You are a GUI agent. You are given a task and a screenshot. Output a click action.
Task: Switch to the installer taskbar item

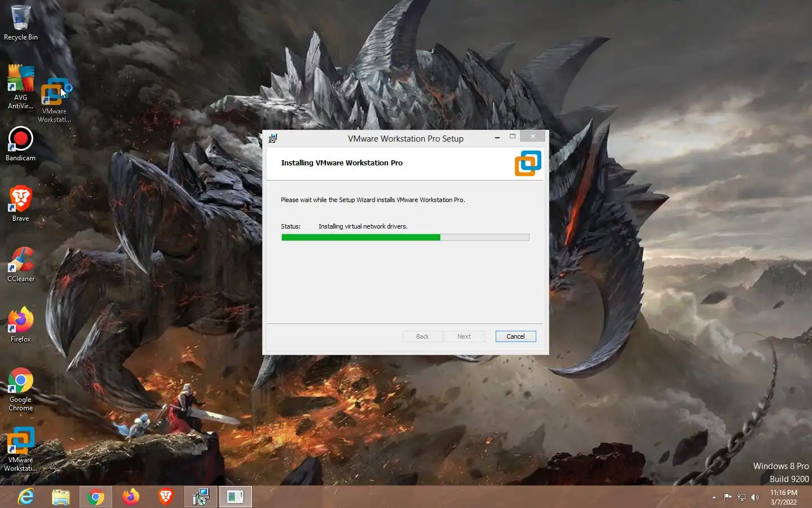[201, 497]
